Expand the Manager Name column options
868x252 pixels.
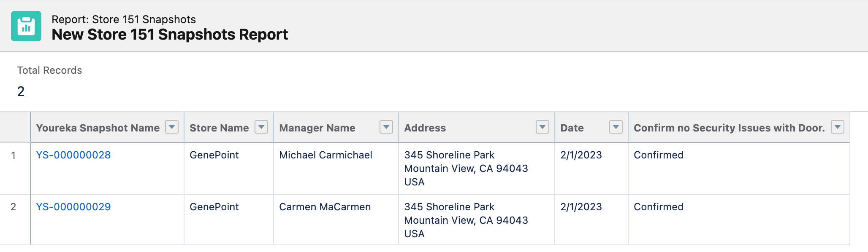pyautogui.click(x=386, y=127)
